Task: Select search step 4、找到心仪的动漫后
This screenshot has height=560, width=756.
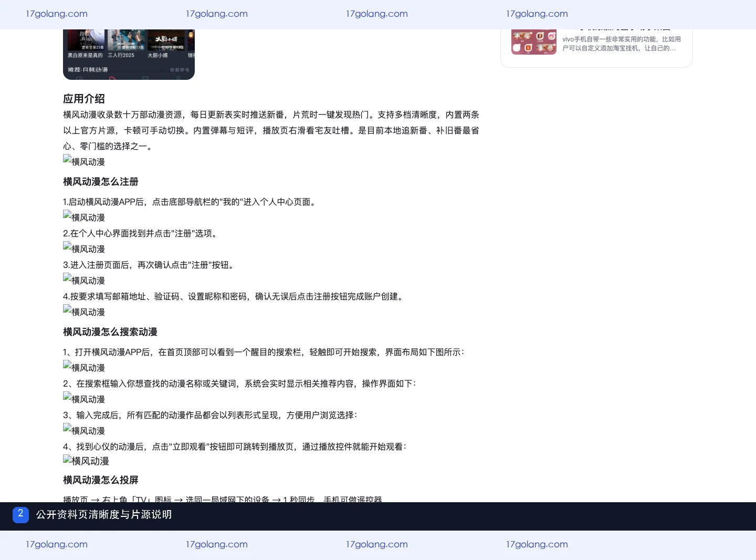Action: 235,447
